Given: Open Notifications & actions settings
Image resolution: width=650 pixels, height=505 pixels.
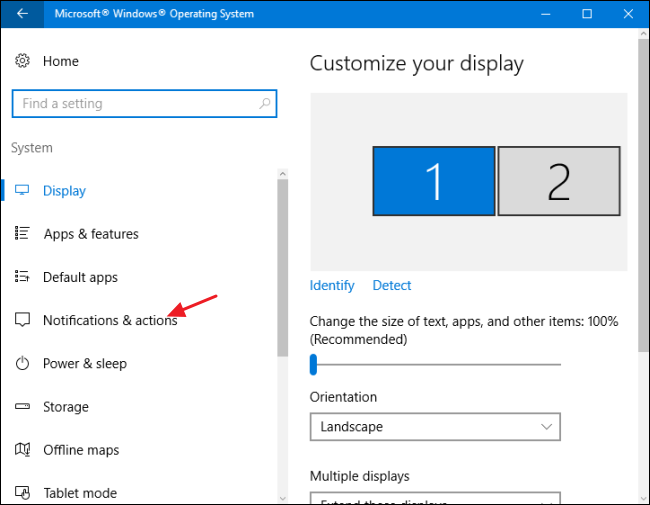Looking at the screenshot, I should 110,320.
